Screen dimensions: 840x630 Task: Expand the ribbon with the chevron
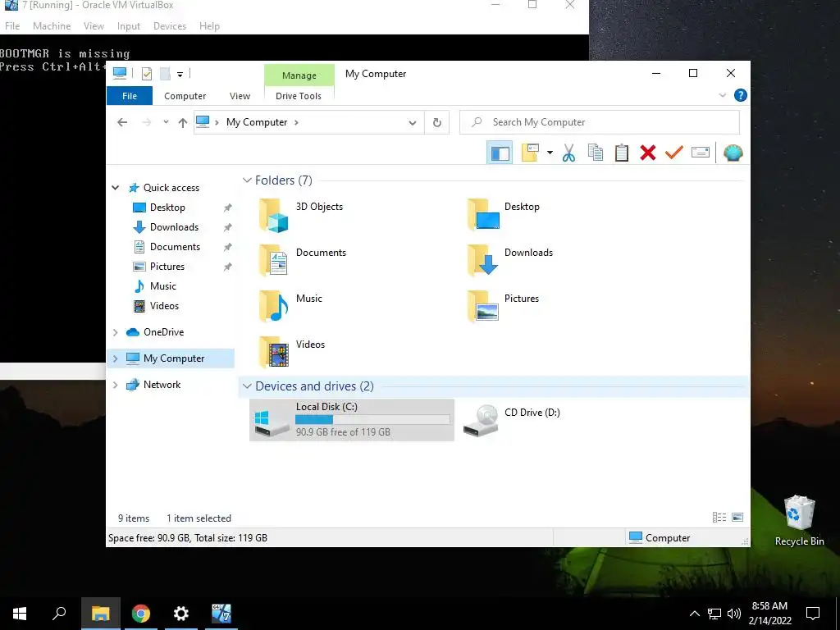[x=722, y=95]
